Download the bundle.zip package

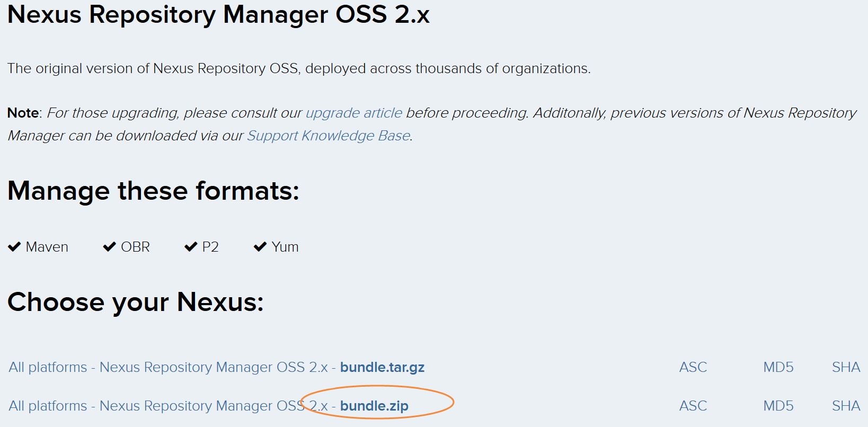209,406
